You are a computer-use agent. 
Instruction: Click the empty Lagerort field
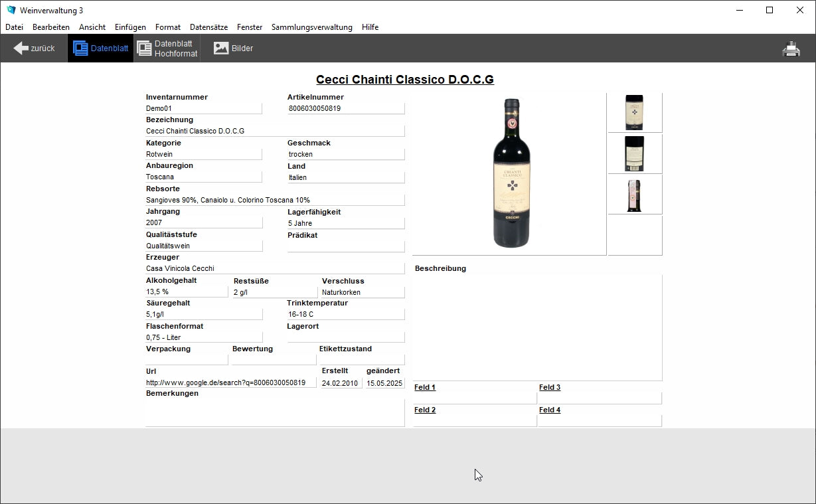pos(345,337)
